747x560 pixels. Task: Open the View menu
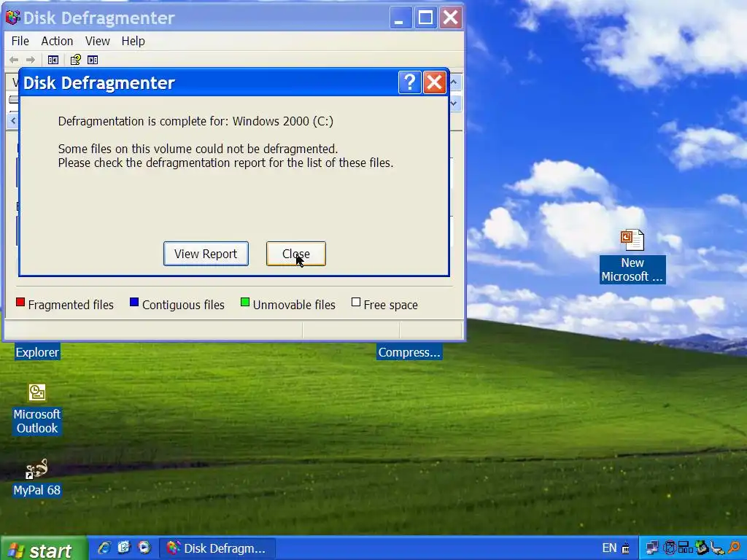(x=97, y=41)
